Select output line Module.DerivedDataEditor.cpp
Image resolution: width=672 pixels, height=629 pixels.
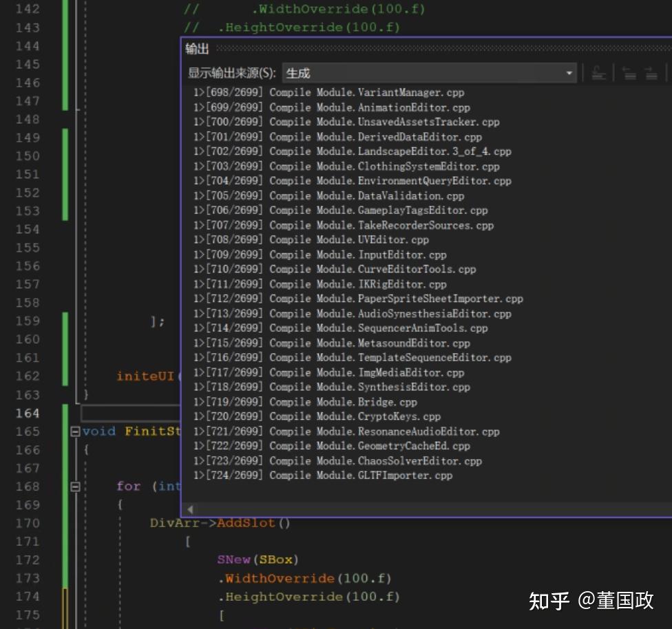337,137
